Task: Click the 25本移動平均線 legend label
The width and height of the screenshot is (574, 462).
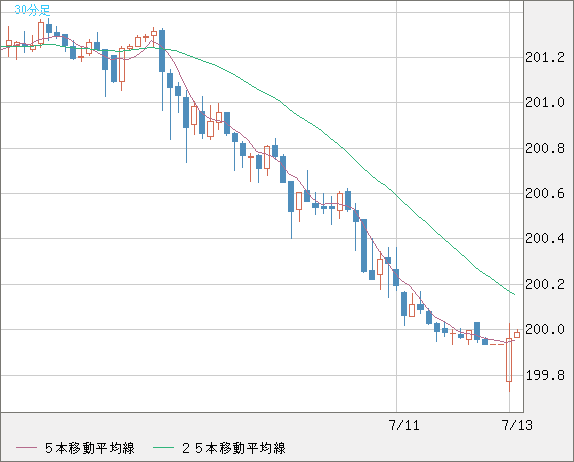Action: (234, 448)
